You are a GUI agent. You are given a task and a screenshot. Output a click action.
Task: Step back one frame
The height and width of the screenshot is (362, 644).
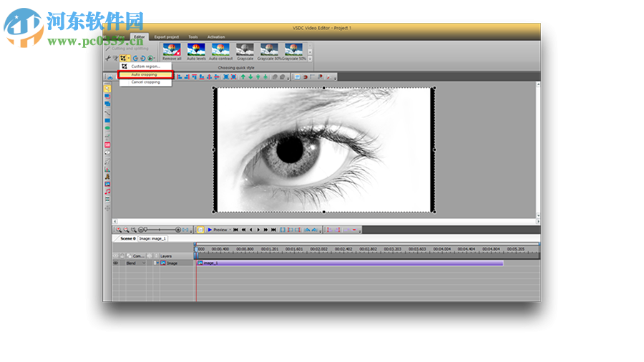251,230
